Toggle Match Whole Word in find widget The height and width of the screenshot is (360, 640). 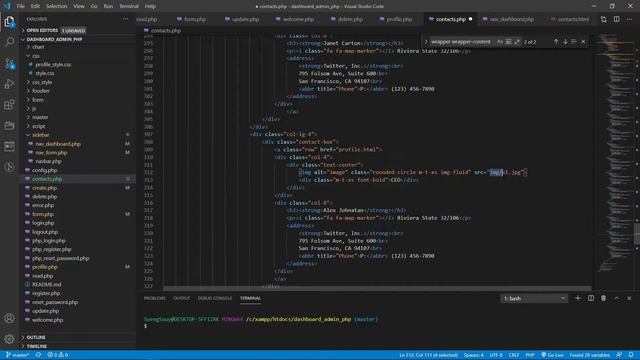tap(508, 42)
